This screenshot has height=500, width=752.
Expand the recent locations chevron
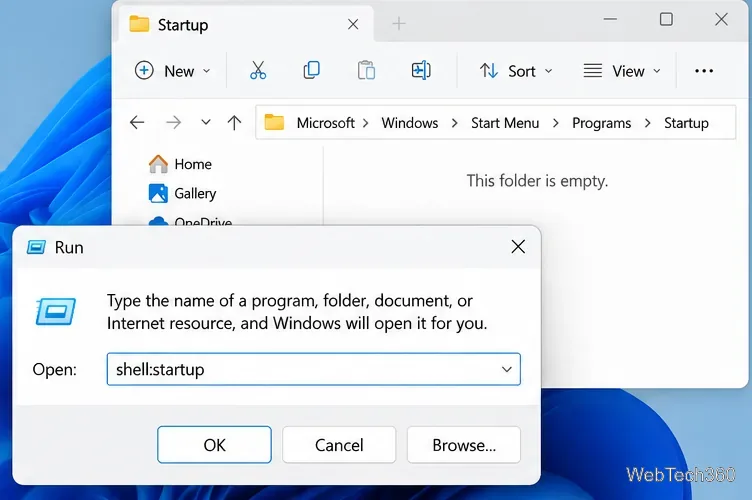point(206,122)
